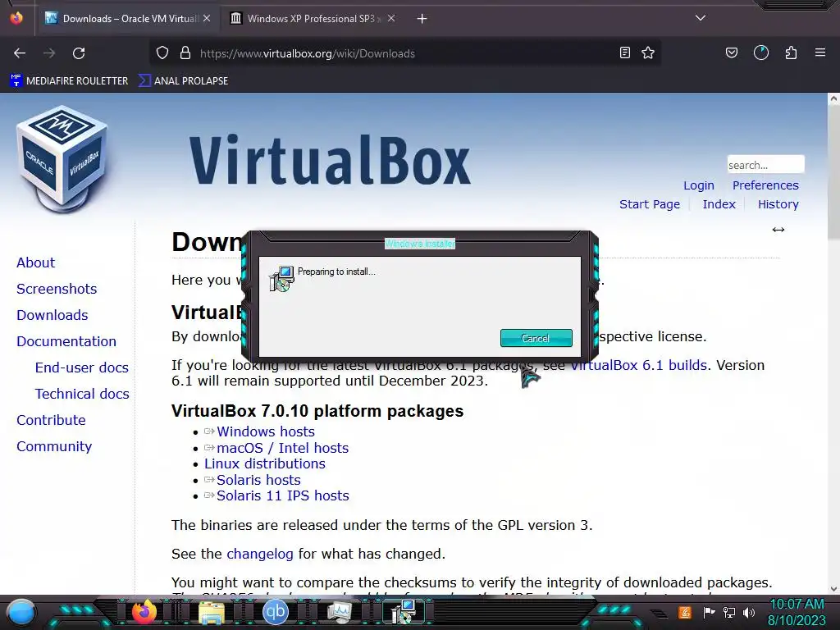Screen dimensions: 840x630
Task: Open the Downloads sidebar link
Action: coord(52,315)
